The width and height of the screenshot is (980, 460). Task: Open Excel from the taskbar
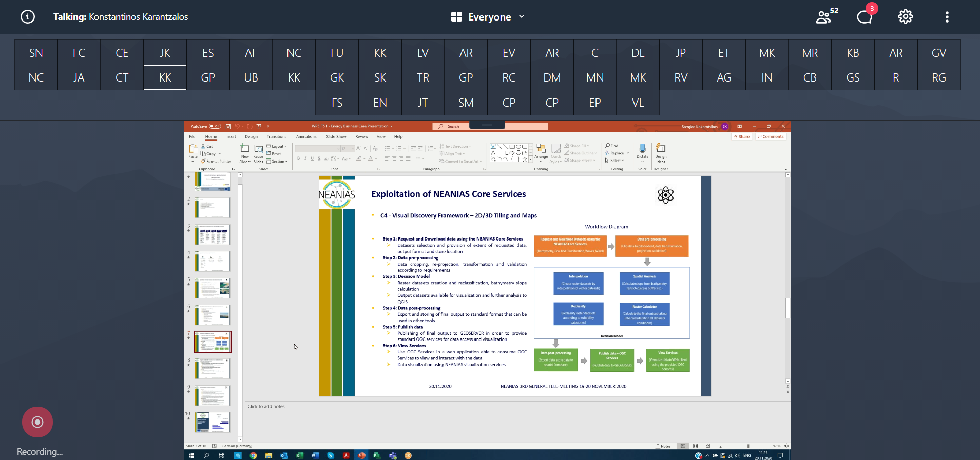(x=299, y=455)
